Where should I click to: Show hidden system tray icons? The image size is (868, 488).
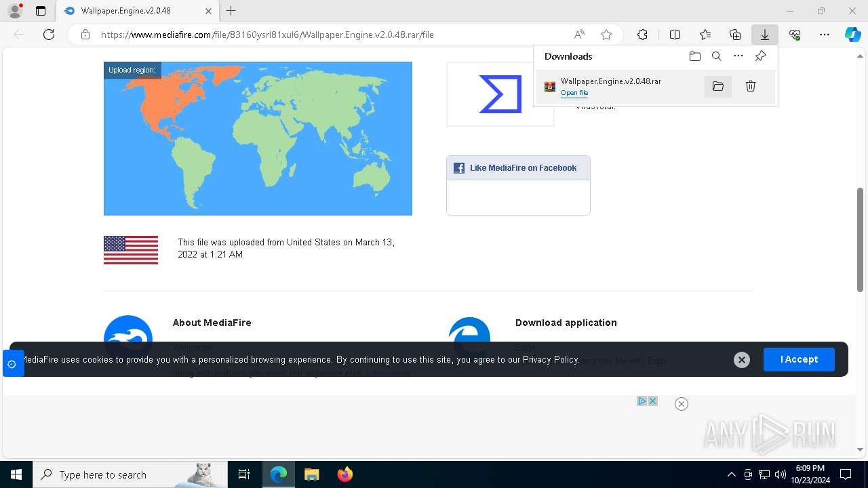[x=731, y=474]
